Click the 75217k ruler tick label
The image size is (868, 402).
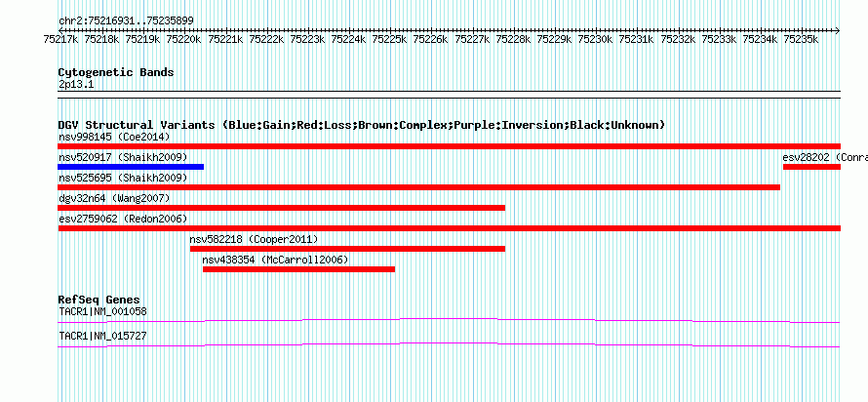pyautogui.click(x=60, y=39)
